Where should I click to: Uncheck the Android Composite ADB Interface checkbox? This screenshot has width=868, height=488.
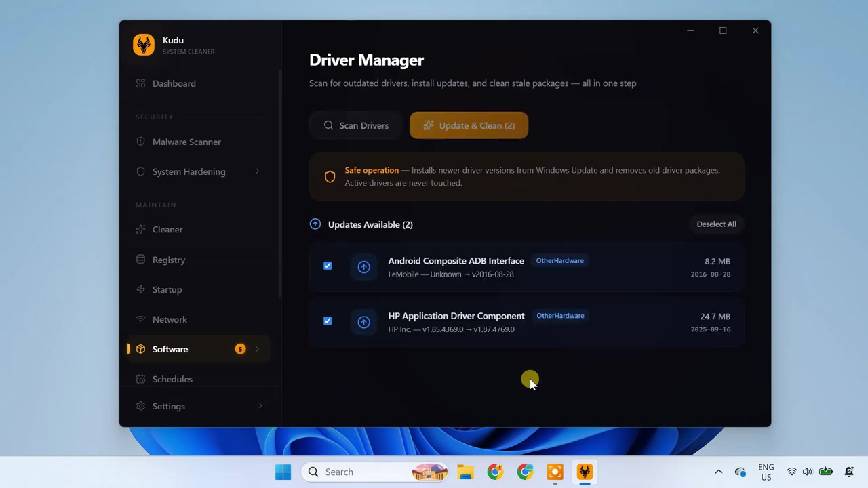328,266
